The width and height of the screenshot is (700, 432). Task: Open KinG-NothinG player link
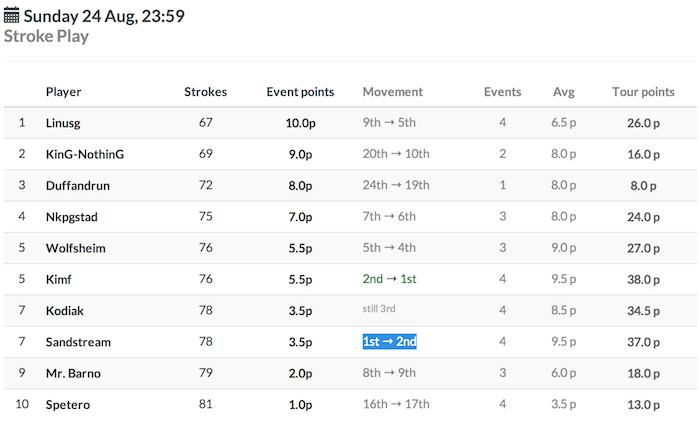(x=85, y=154)
